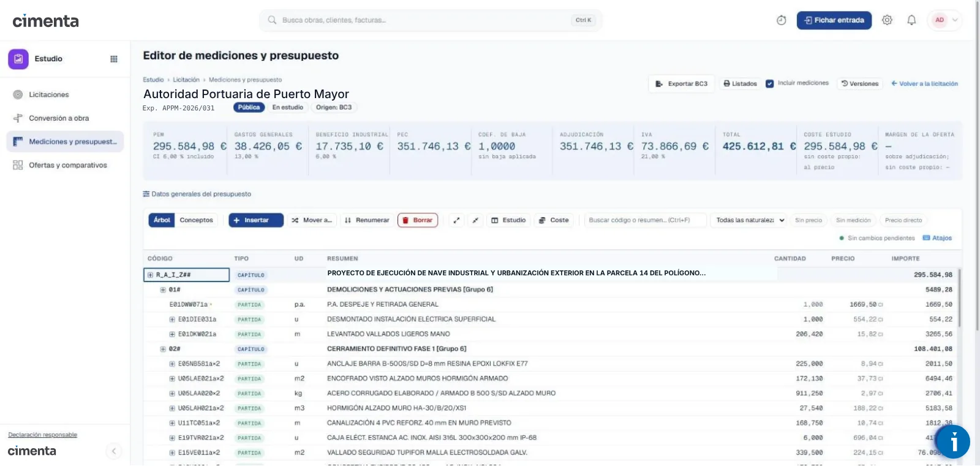Focus the global search field

431,20
